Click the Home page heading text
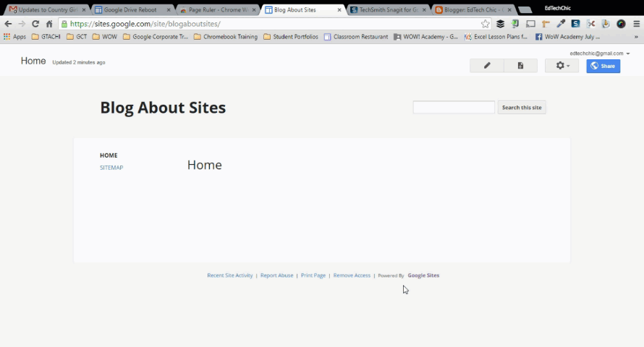 [205, 165]
